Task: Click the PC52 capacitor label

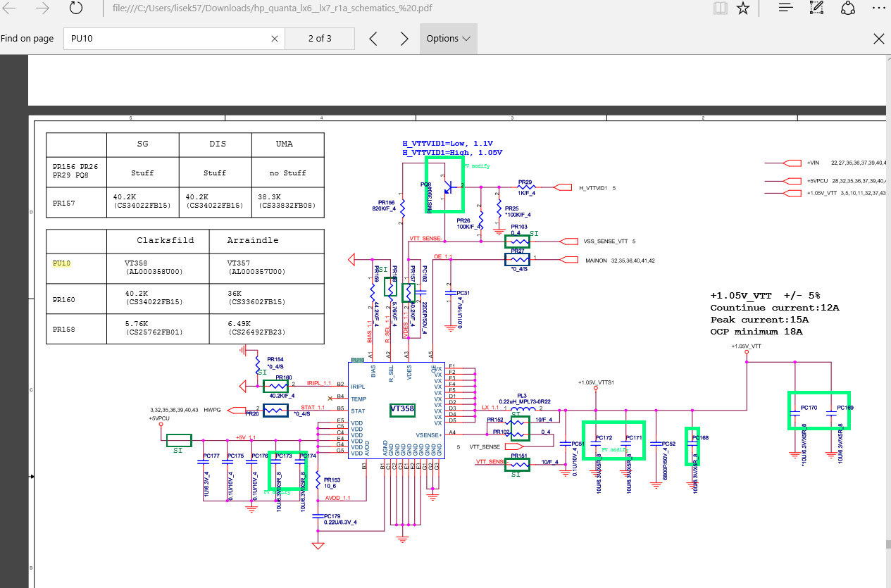Action: click(x=668, y=444)
